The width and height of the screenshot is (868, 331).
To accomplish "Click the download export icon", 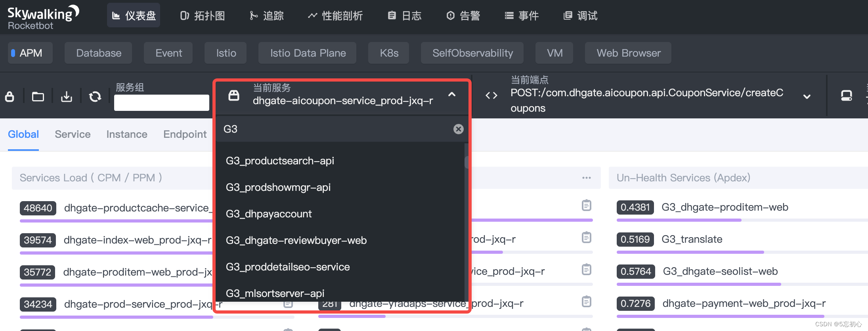I will pos(67,96).
